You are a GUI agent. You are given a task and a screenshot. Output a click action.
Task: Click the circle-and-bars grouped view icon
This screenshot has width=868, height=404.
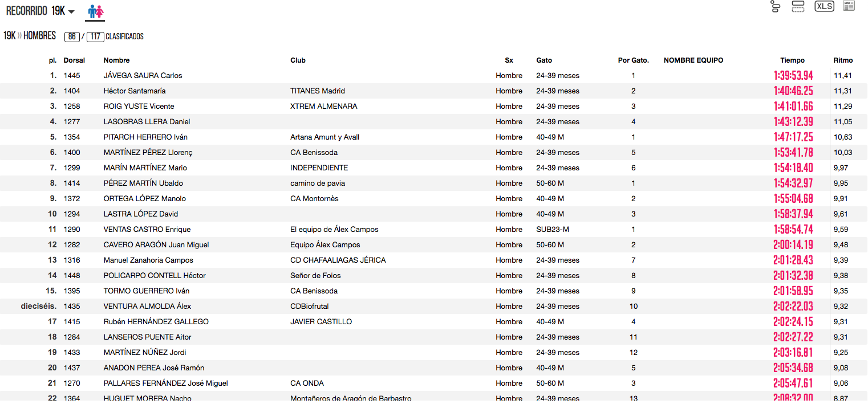click(x=775, y=7)
